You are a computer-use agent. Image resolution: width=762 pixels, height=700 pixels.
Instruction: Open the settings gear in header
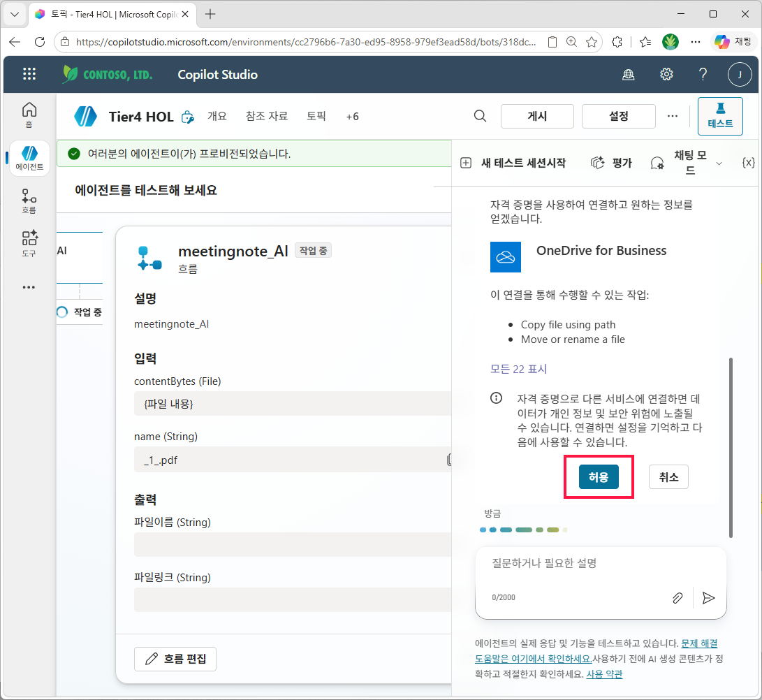click(666, 74)
